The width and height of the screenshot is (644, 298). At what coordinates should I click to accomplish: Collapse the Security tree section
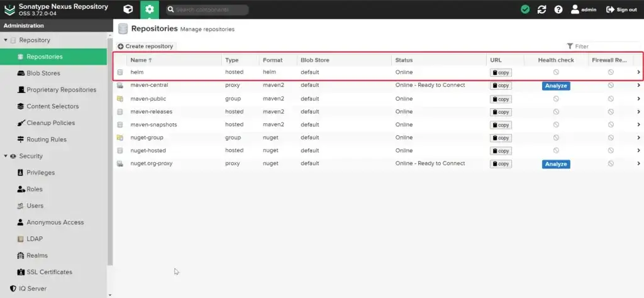pyautogui.click(x=6, y=156)
